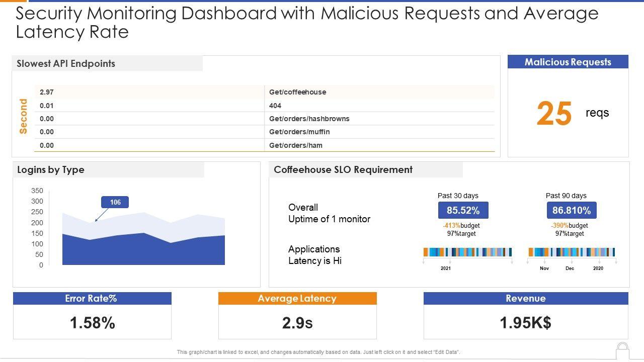Click the 350 y-axis label
The width and height of the screenshot is (644, 362).
point(37,191)
